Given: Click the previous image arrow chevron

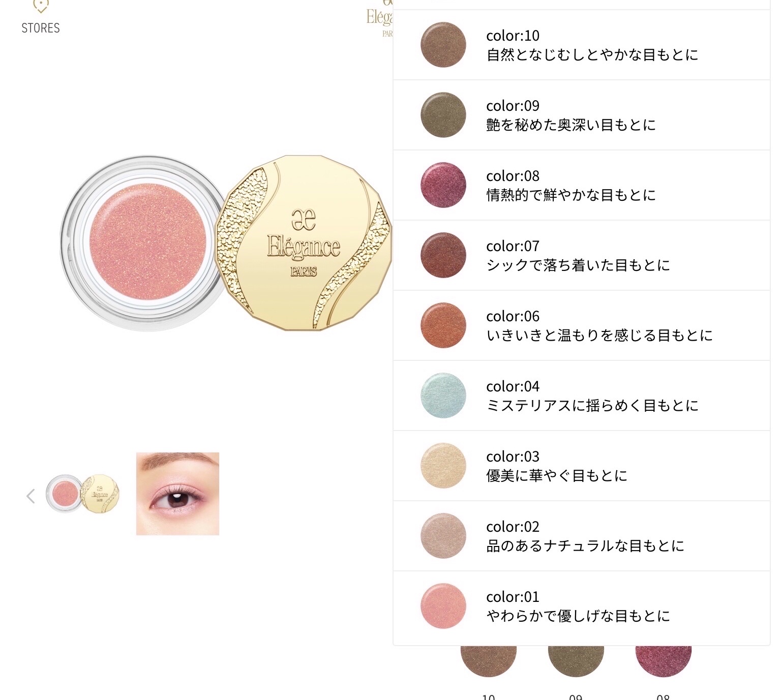Looking at the screenshot, I should point(31,496).
